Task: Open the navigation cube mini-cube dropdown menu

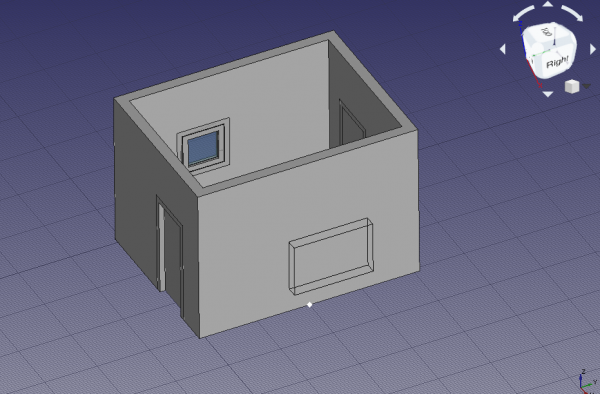Action: [x=572, y=86]
